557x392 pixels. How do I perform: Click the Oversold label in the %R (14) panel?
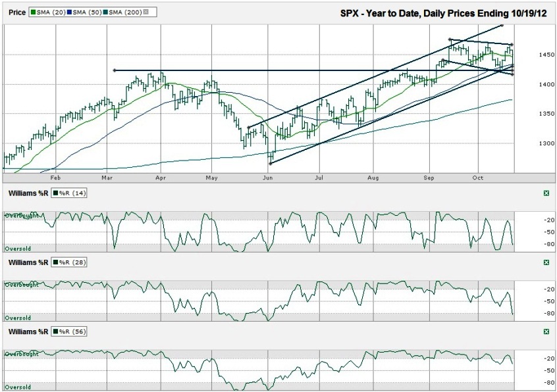click(x=18, y=249)
